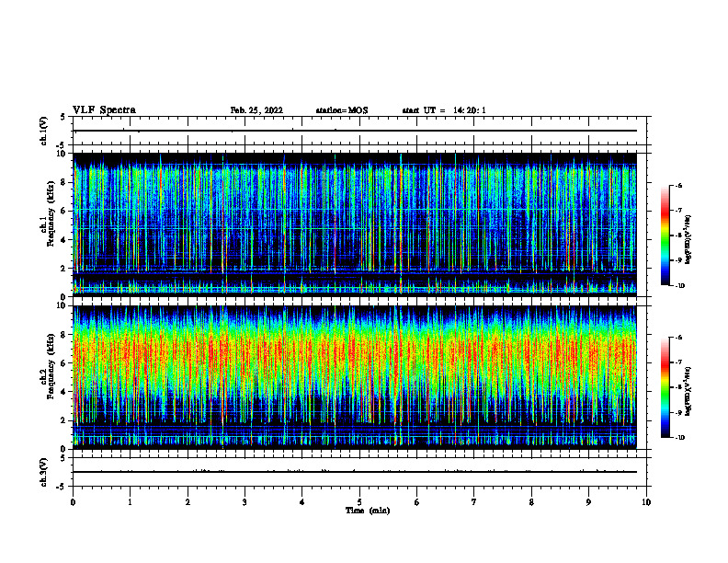This screenshot has height=563, width=728.
Task: Click the "-6" label on the ch.2 colorbar
Action: coord(678,338)
